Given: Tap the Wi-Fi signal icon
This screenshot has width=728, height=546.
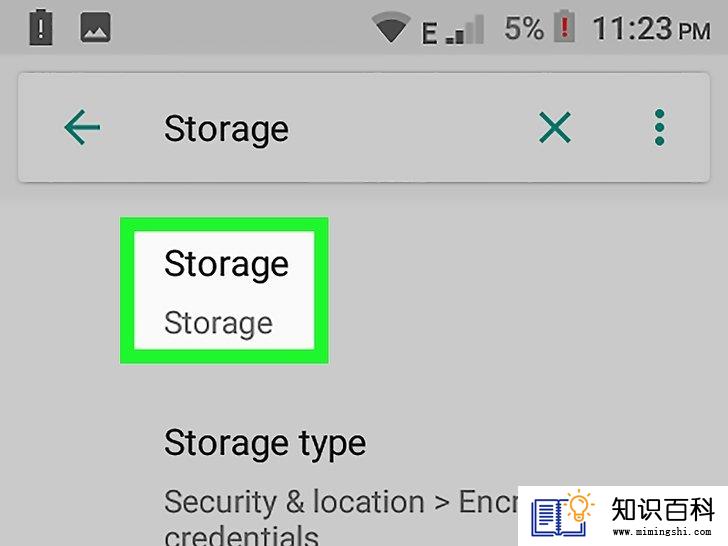Looking at the screenshot, I should click(x=391, y=27).
